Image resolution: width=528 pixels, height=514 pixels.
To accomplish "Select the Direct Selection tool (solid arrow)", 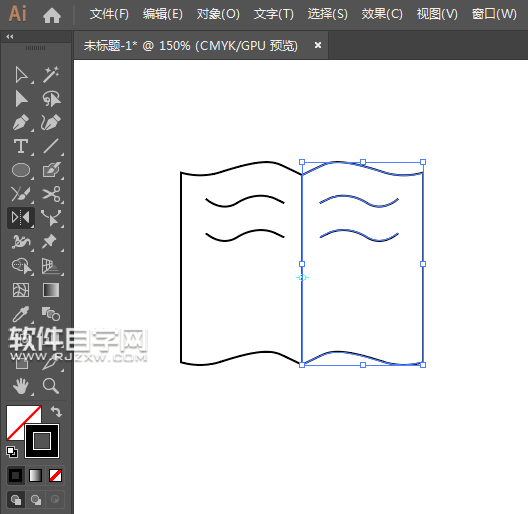I will tap(21, 99).
